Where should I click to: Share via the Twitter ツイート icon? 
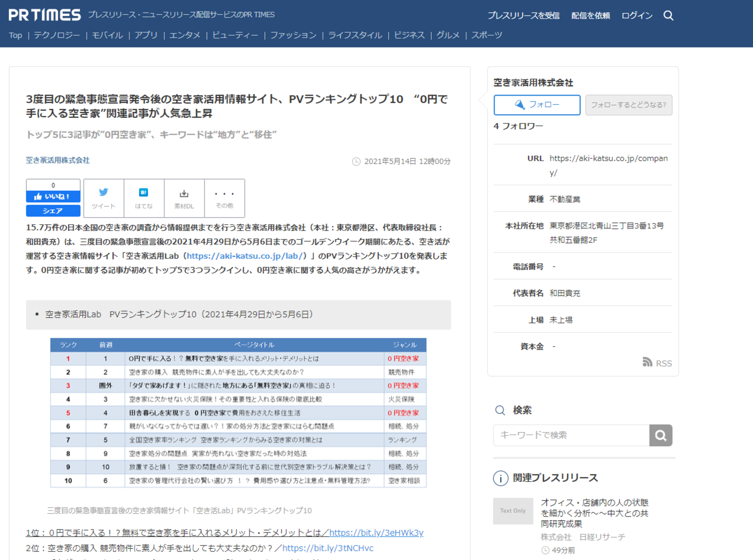pyautogui.click(x=103, y=198)
